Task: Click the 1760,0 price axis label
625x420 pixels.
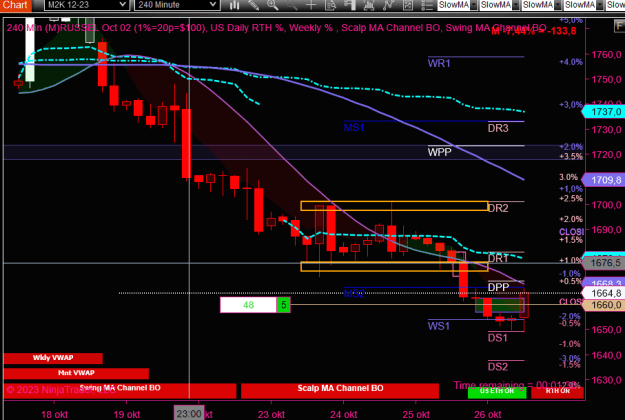Action: (606, 55)
